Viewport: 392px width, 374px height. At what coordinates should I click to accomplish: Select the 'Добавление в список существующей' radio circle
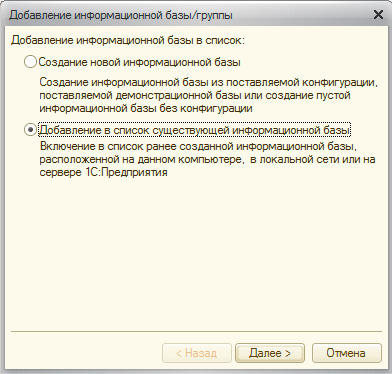coord(30,130)
